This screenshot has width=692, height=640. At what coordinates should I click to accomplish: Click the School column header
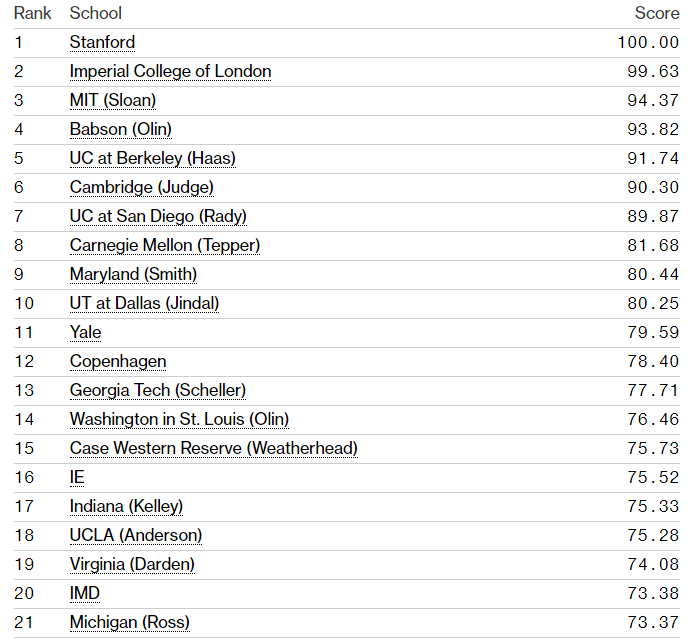[x=95, y=13]
